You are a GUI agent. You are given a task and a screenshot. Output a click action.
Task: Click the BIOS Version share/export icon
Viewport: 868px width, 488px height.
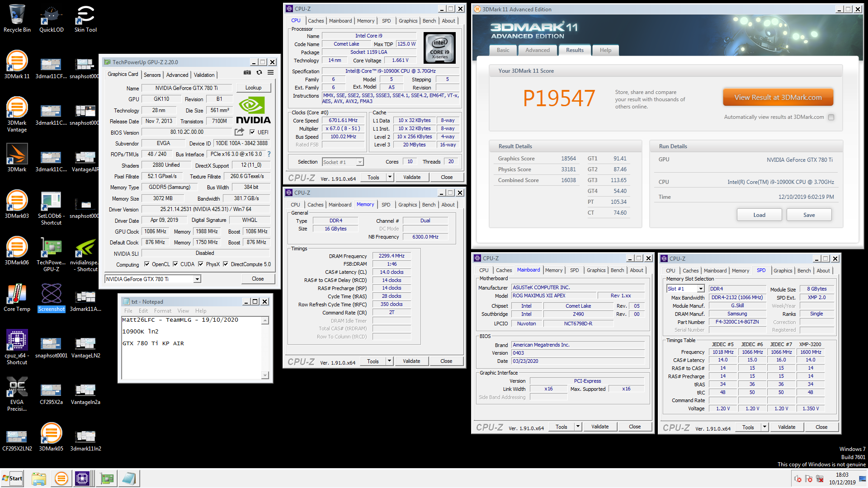click(x=239, y=132)
